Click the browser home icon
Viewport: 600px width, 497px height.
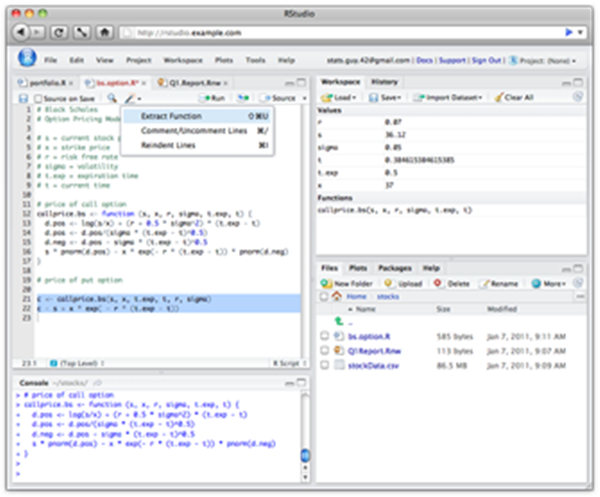104,32
